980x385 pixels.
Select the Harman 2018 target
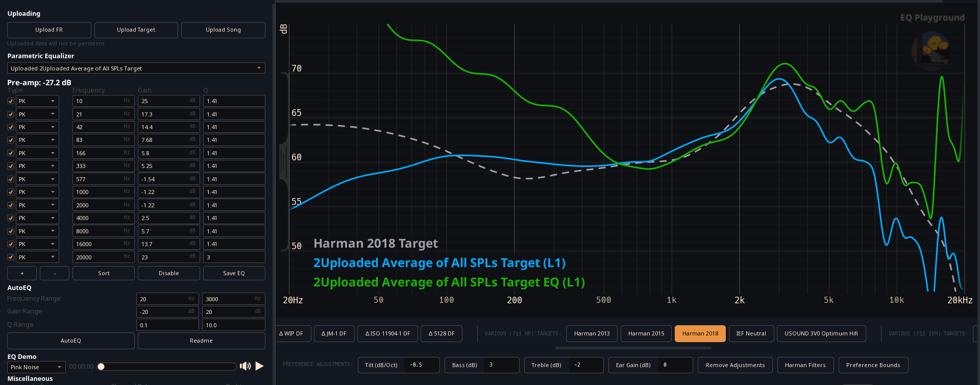tap(700, 333)
